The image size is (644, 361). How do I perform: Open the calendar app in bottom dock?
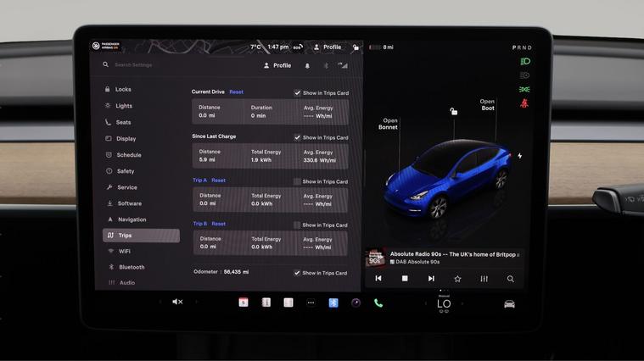[x=244, y=303]
